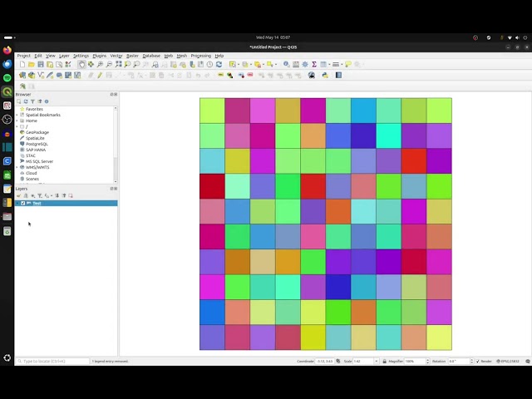Open the Database menu
The height and width of the screenshot is (399, 532).
tap(151, 56)
